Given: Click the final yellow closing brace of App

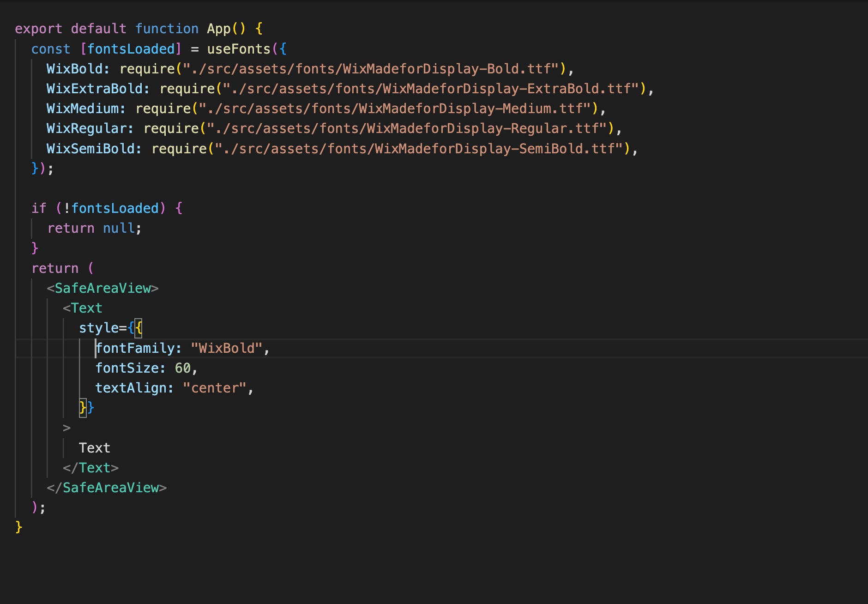Looking at the screenshot, I should click(19, 527).
